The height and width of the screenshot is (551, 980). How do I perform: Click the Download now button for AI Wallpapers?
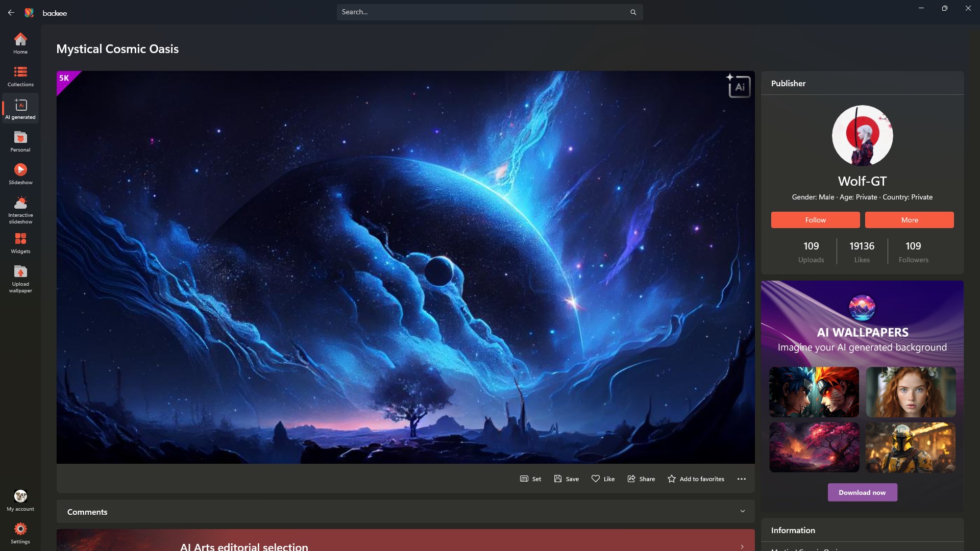(x=862, y=492)
